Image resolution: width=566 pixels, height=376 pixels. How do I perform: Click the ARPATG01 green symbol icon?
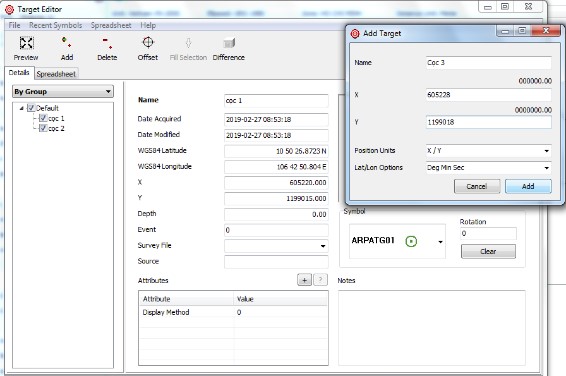(411, 241)
